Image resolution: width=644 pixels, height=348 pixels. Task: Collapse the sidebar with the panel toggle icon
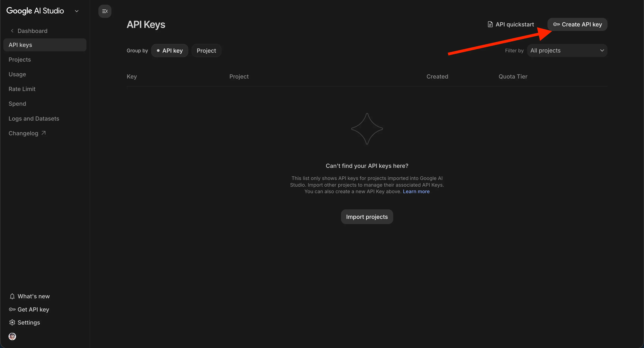[x=105, y=11]
